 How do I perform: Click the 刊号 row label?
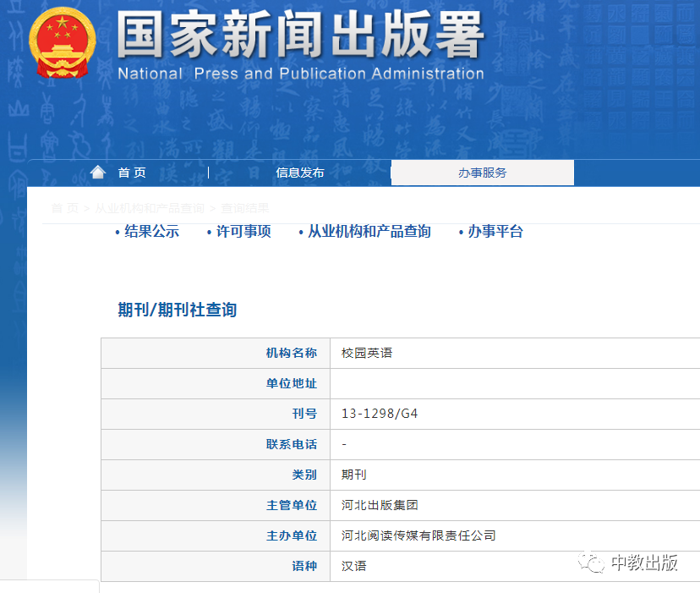tap(304, 414)
